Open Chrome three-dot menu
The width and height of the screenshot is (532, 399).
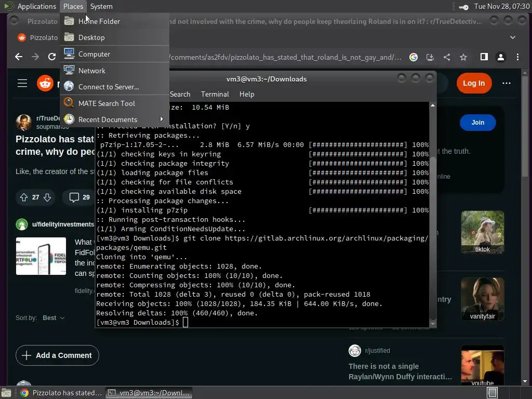click(x=517, y=57)
